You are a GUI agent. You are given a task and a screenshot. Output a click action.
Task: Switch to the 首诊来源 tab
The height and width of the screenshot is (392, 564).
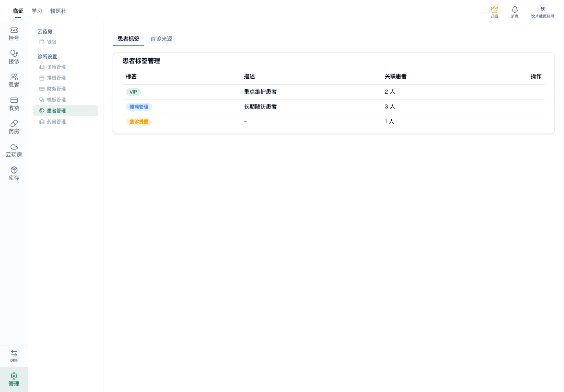point(161,39)
